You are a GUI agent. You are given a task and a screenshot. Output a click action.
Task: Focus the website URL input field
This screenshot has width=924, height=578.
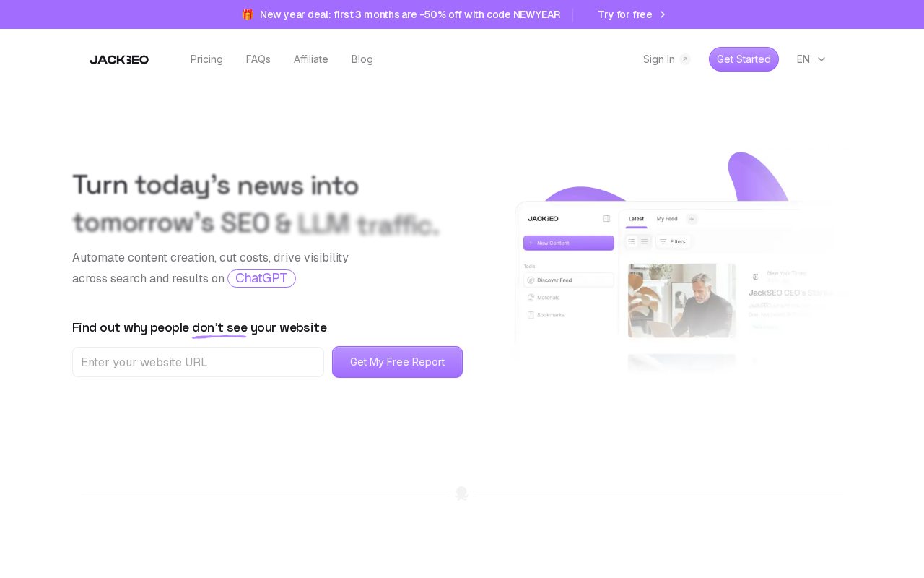(198, 362)
